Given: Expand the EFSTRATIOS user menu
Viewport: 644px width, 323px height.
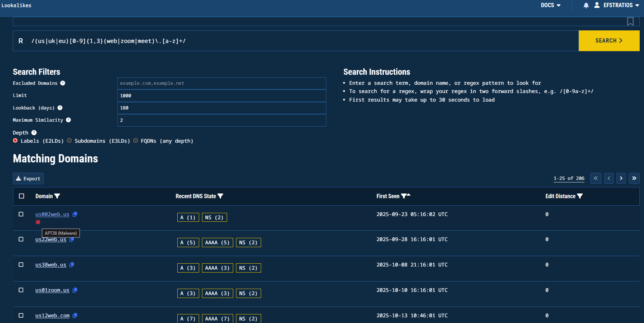Looking at the screenshot, I should pos(617,5).
